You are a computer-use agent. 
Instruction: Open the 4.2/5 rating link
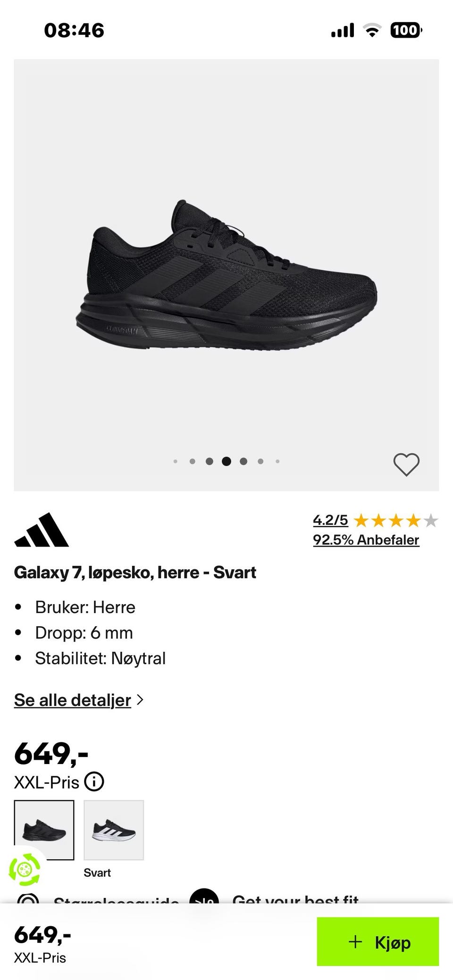click(330, 520)
